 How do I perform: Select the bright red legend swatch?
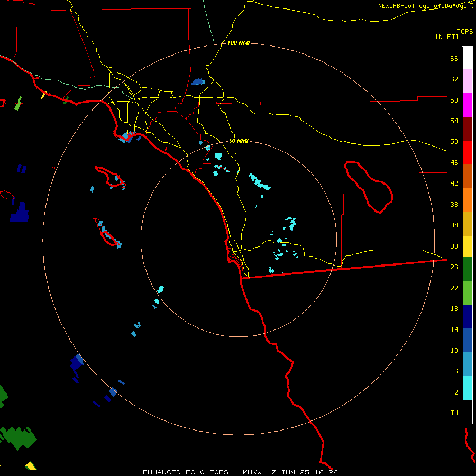point(467,152)
